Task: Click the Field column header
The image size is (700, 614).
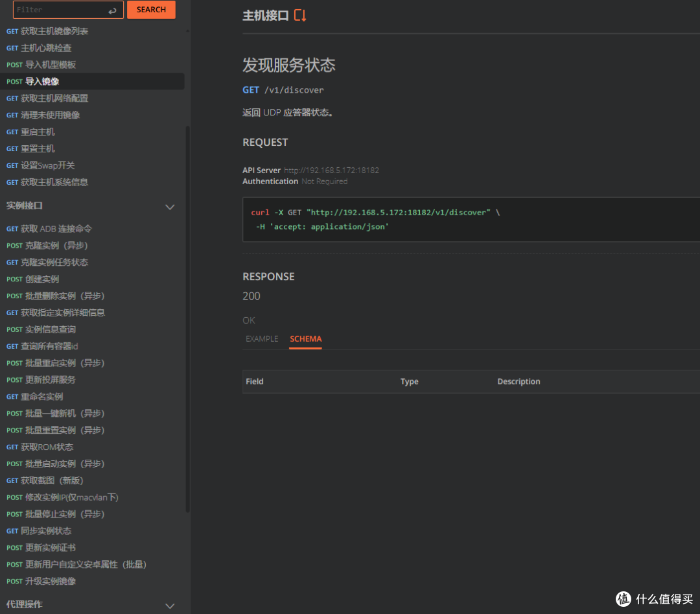Action: click(255, 381)
